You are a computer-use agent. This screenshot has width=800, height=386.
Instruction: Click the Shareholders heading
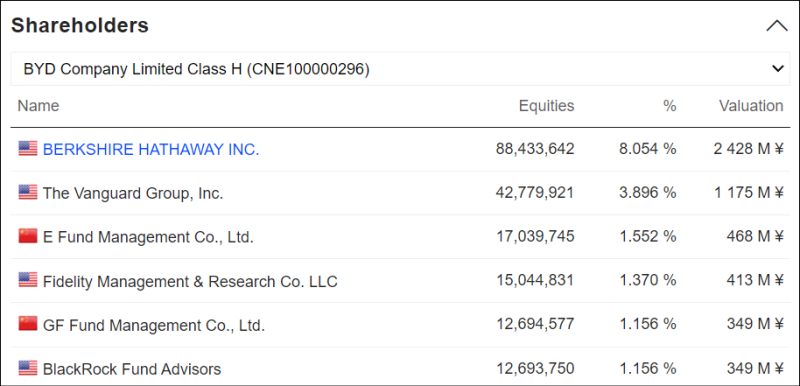(x=80, y=25)
